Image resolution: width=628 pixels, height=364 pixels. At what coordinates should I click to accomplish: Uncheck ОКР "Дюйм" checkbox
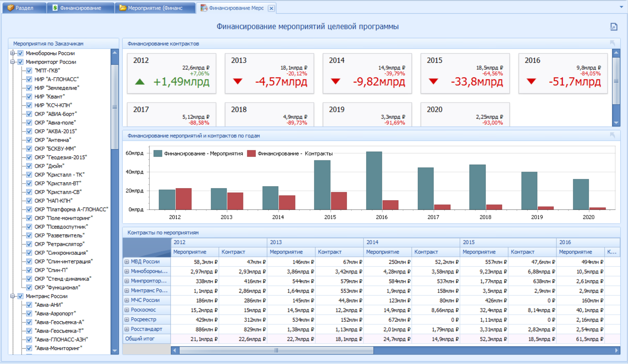(29, 166)
